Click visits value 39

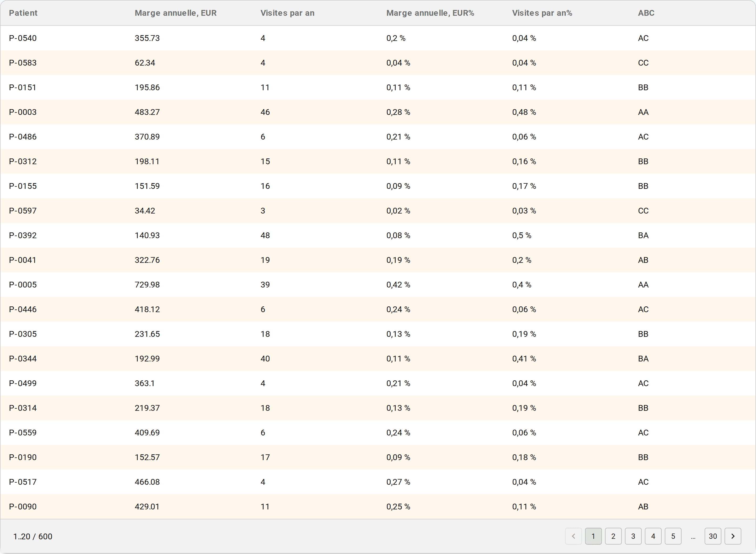tap(265, 285)
